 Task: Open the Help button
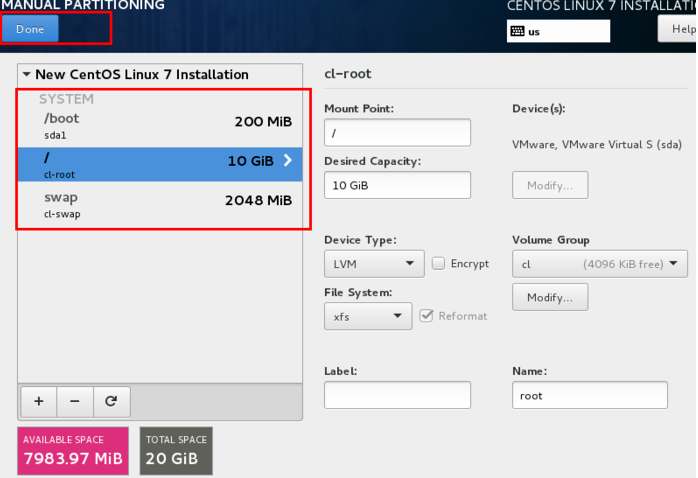[x=678, y=29]
